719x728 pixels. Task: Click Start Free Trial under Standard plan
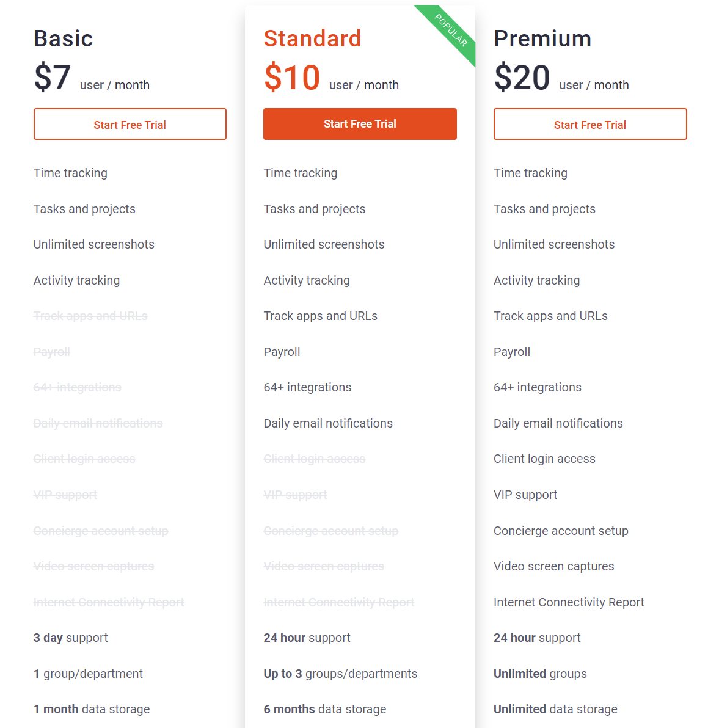coord(360,124)
